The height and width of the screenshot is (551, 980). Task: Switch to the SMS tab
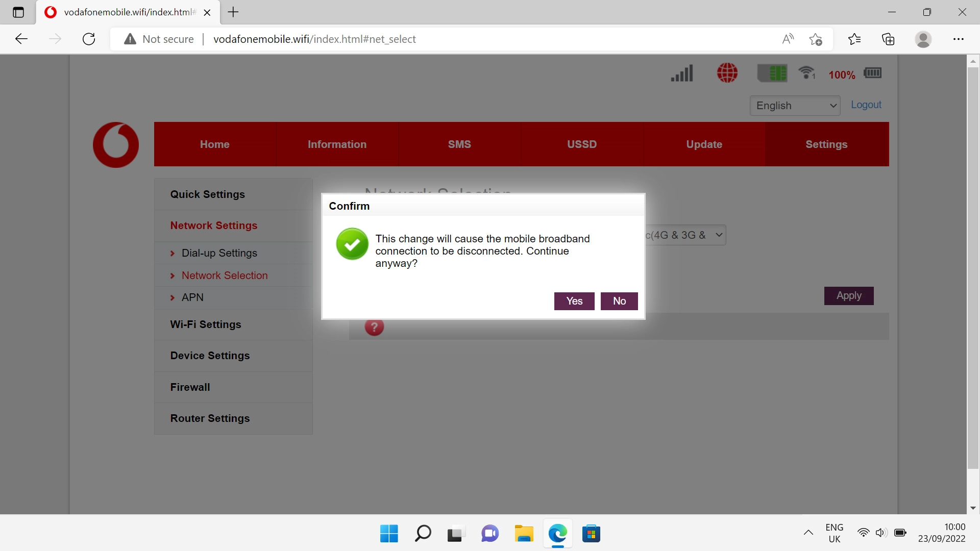[x=459, y=144]
